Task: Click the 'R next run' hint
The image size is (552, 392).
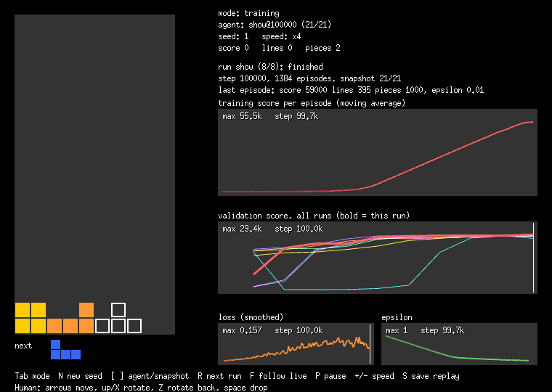Action: coord(219,376)
